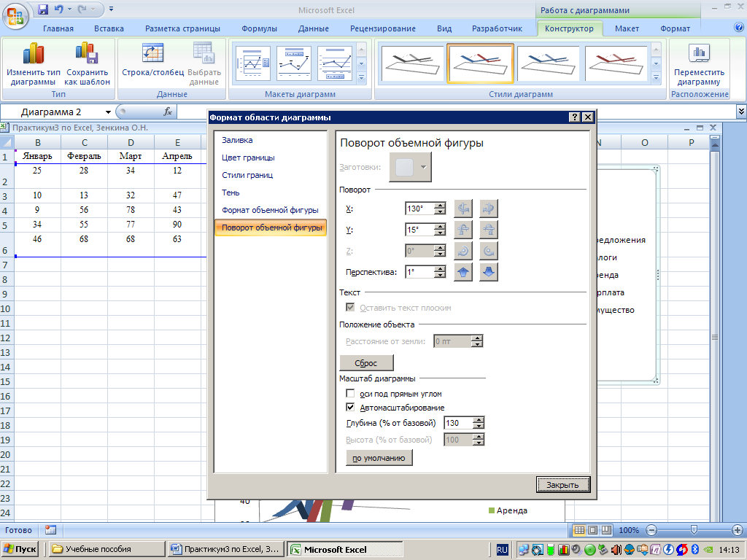747x560 pixels.
Task: Click Пуск start button
Action: pos(20,549)
